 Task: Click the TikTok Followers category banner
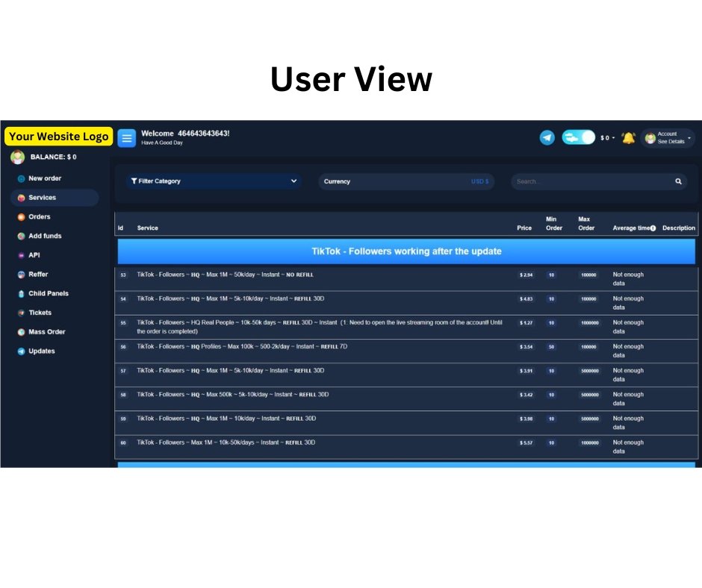[x=406, y=251]
